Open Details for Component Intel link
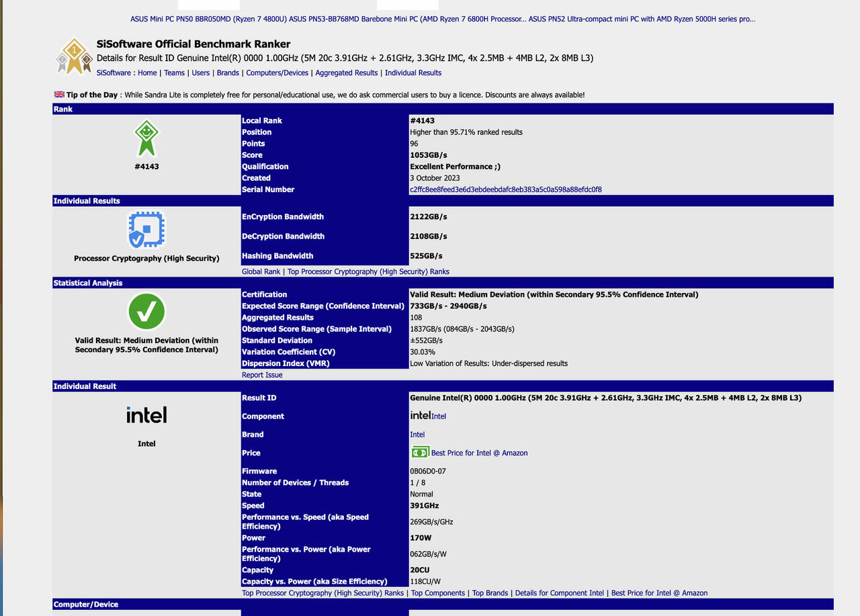860x616 pixels. [560, 593]
